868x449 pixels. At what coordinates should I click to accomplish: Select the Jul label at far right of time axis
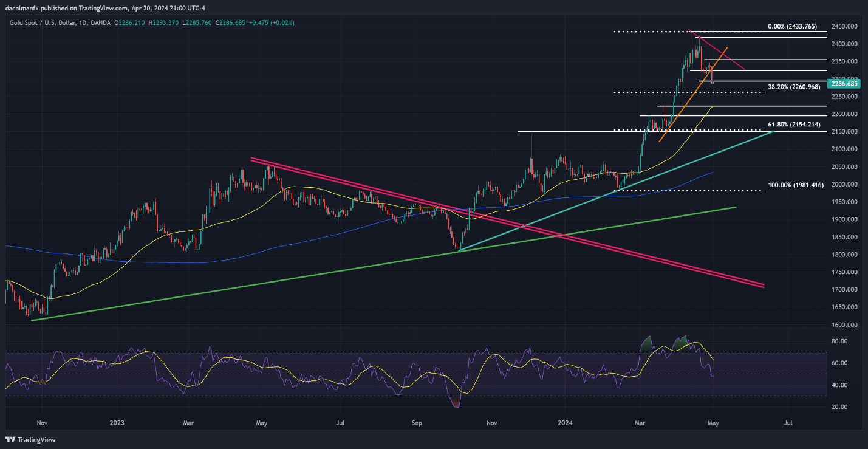point(788,422)
